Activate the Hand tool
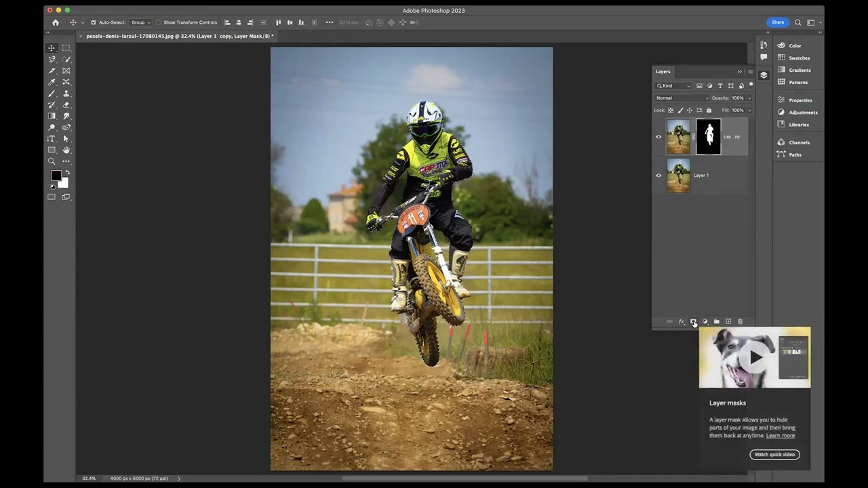Screen dimensions: 868x488 click(x=66, y=150)
